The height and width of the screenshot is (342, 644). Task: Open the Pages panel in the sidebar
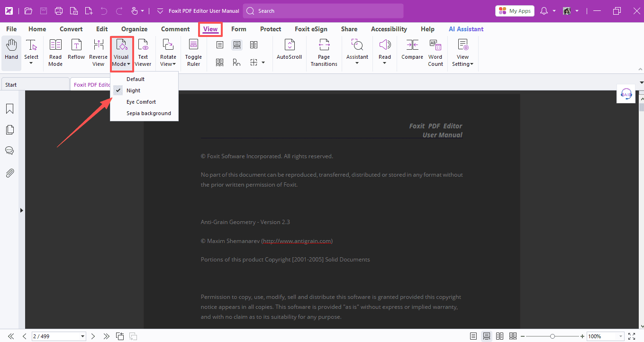click(9, 130)
